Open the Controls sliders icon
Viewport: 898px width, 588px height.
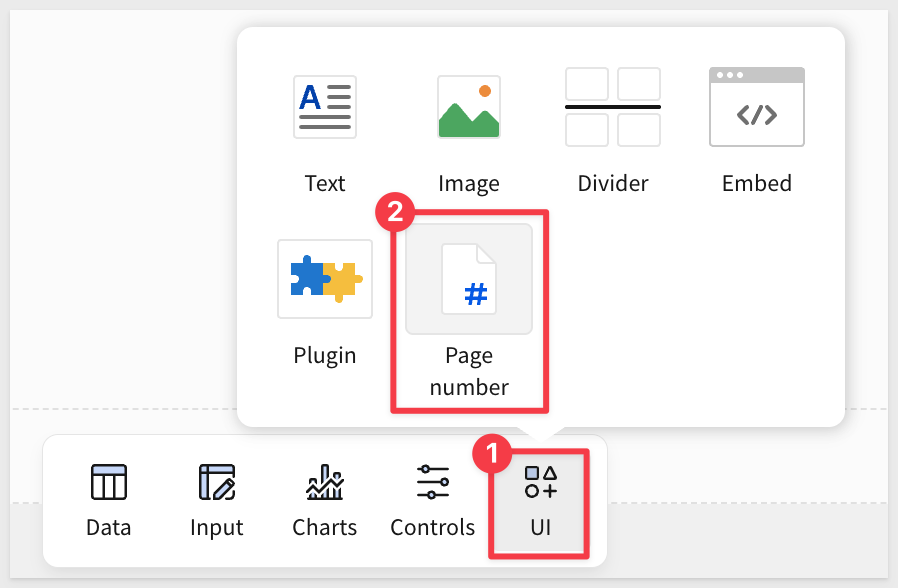(432, 483)
